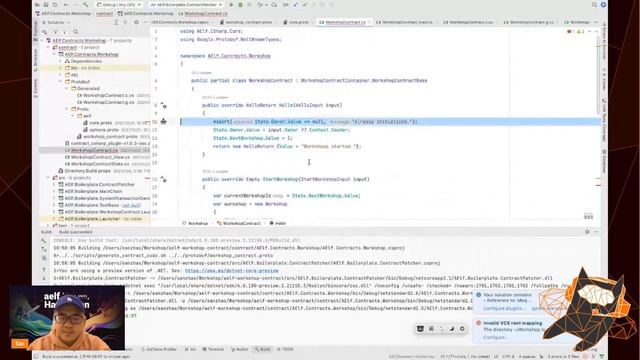640x360 pixels.
Task: Collapse the contract folder in Solution tree
Action: [48, 47]
